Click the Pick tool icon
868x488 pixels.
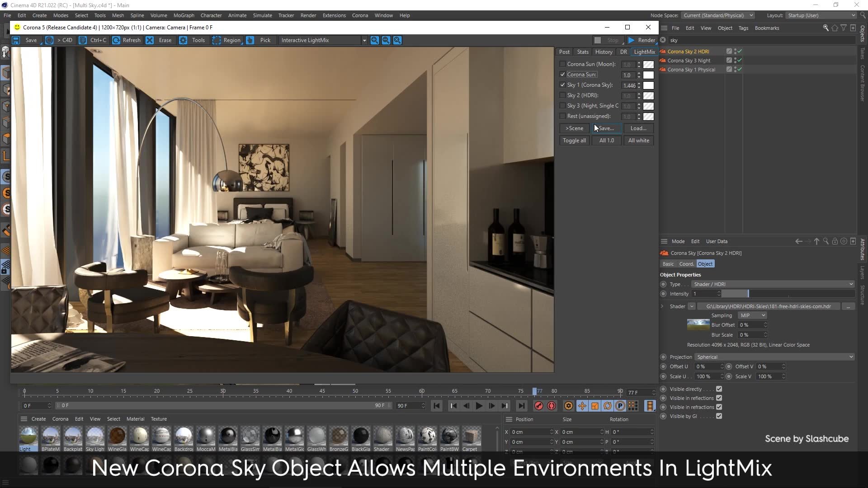(x=250, y=40)
